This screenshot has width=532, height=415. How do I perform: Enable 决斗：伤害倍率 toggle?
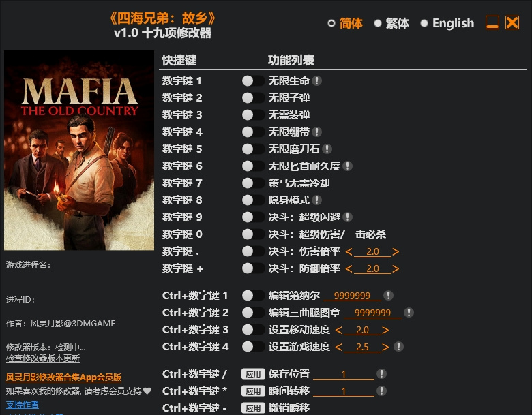[253, 251]
